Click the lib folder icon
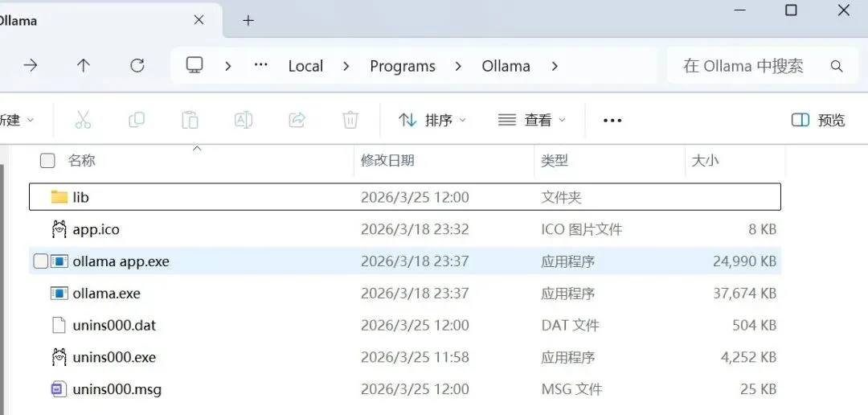Viewport: 868px width, 415px height. pyautogui.click(x=59, y=197)
